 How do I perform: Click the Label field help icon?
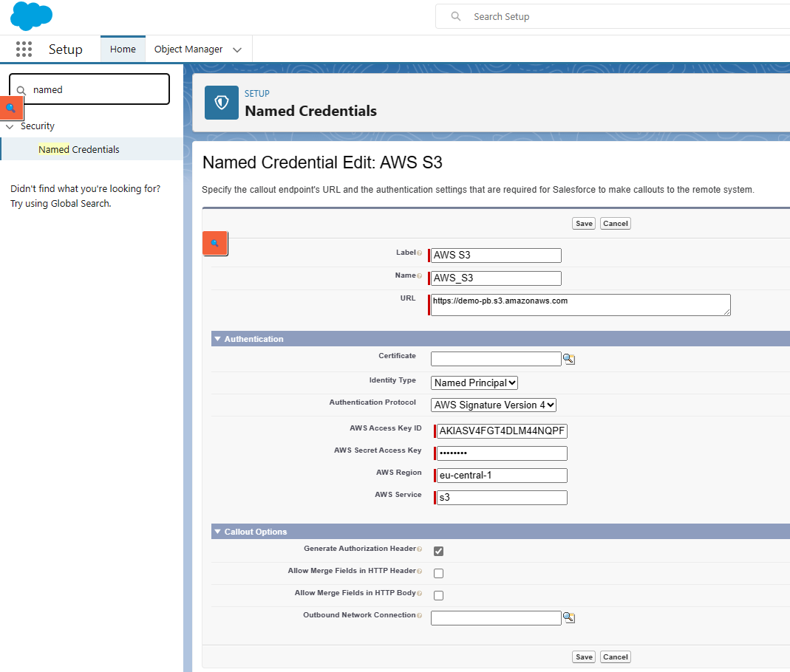[x=419, y=253]
